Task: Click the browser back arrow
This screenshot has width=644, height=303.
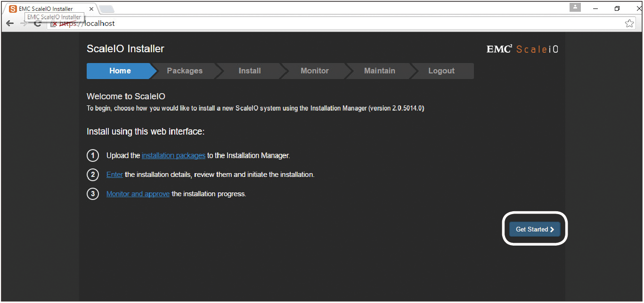Action: pos(10,23)
